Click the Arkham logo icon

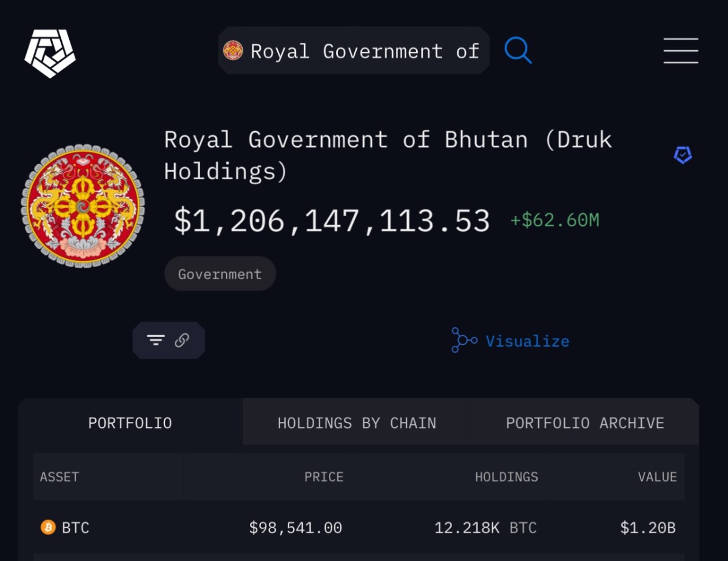click(50, 53)
